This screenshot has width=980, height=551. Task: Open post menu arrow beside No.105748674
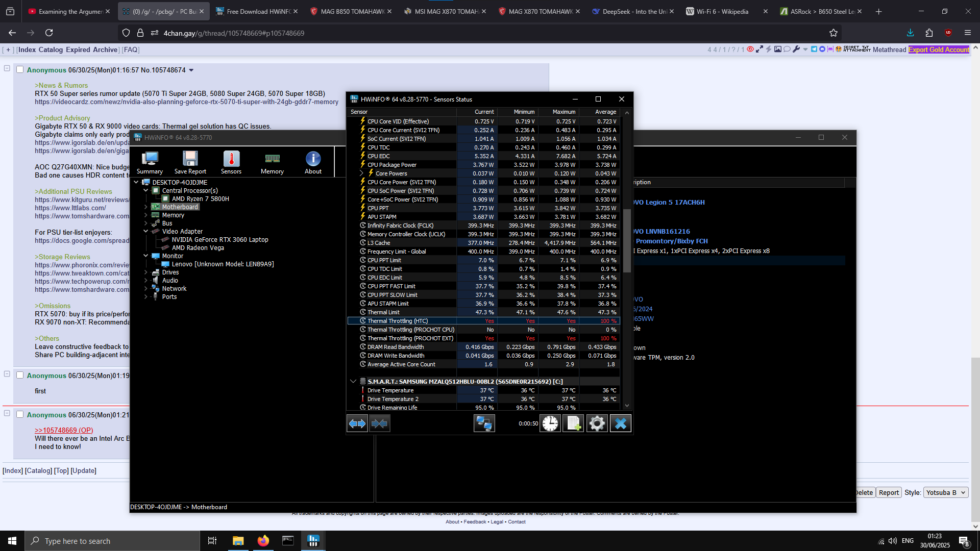coord(191,70)
